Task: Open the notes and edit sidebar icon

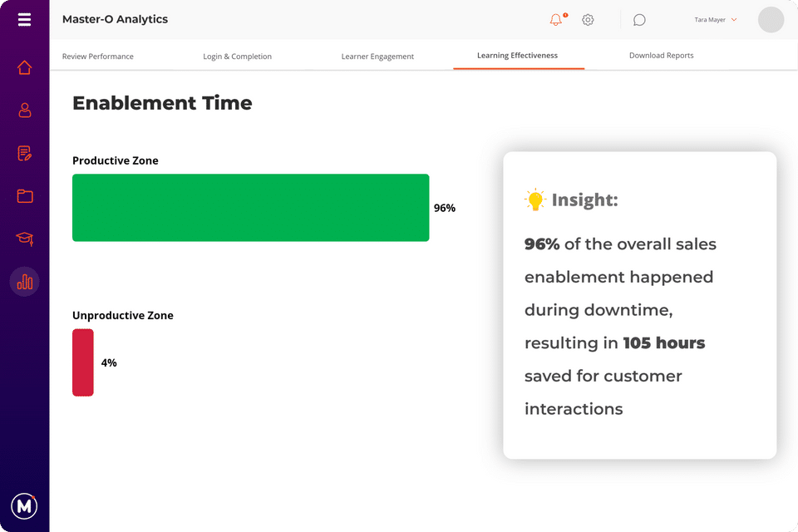Action: [24, 153]
